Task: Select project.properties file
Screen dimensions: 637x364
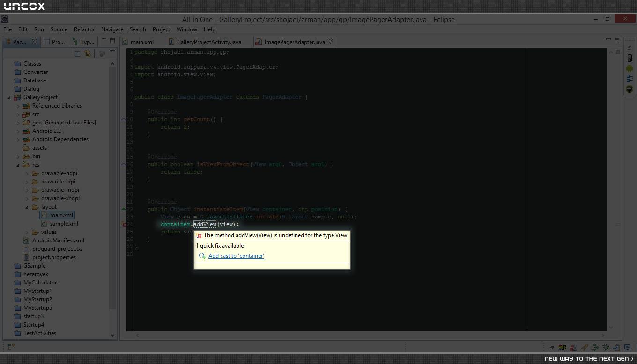Action: [x=50, y=257]
